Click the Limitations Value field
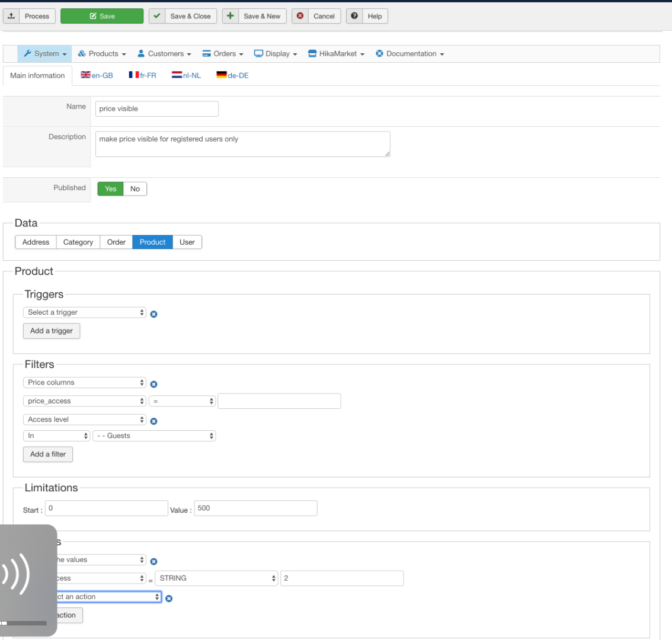672x640 pixels. tap(256, 508)
